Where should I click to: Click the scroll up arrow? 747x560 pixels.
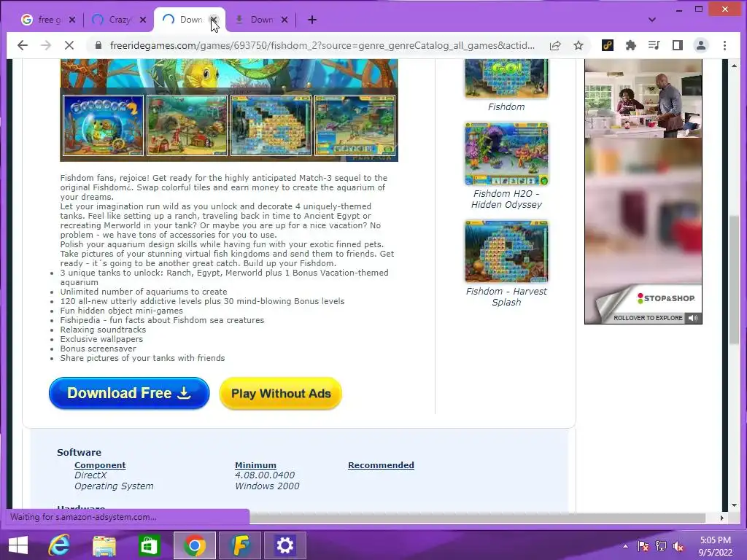coord(734,66)
